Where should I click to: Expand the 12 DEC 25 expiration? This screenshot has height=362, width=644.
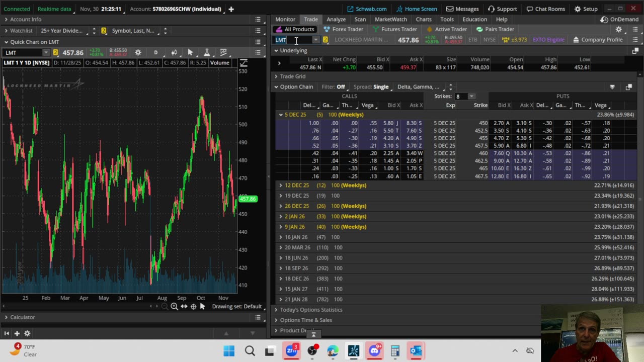point(281,186)
